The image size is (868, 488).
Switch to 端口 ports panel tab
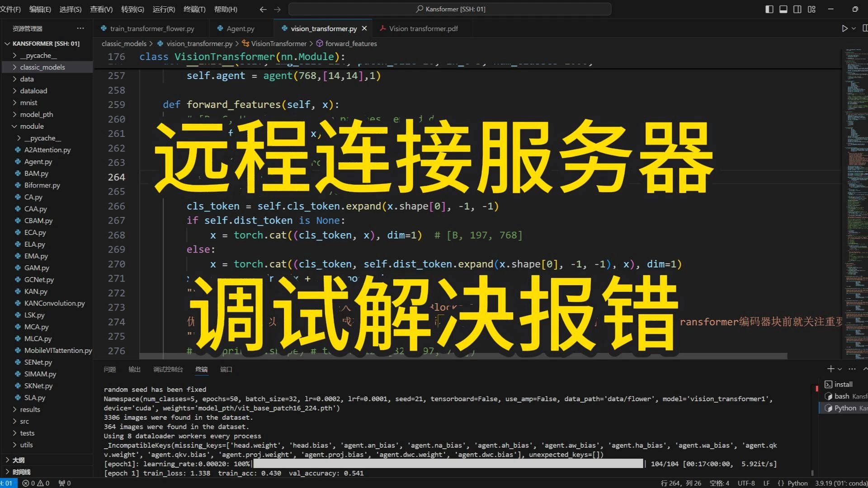tap(226, 369)
